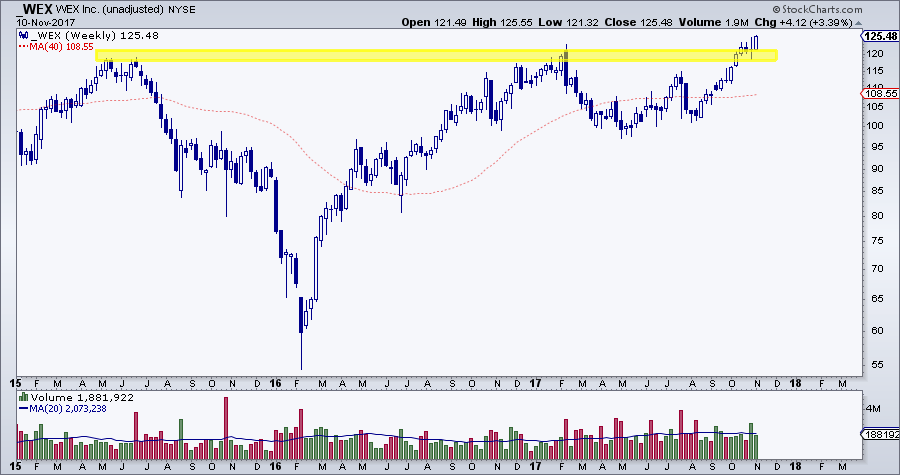Click the Open 121.49 value
This screenshot has height=475, width=900.
click(x=434, y=22)
